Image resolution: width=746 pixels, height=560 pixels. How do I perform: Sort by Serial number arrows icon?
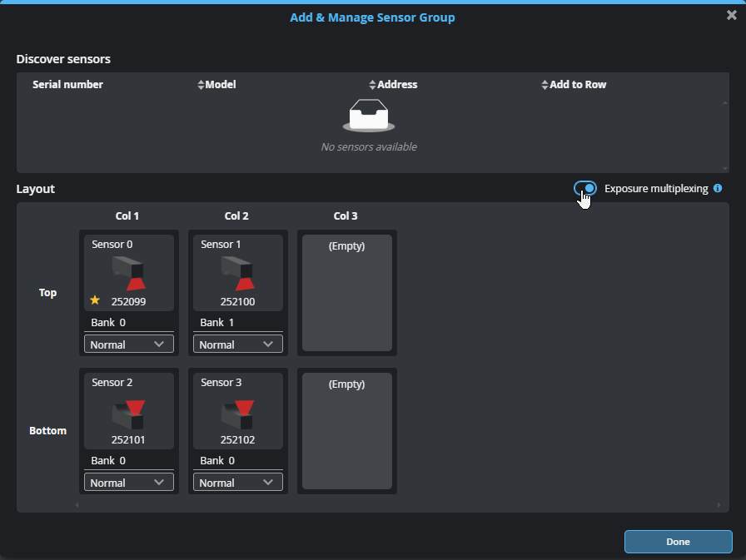200,85
